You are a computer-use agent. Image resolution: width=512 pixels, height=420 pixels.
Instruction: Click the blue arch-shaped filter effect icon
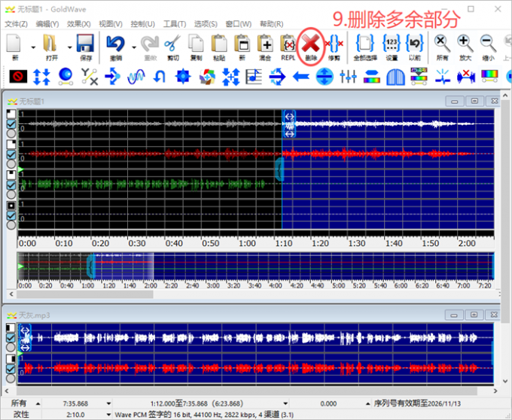point(395,77)
